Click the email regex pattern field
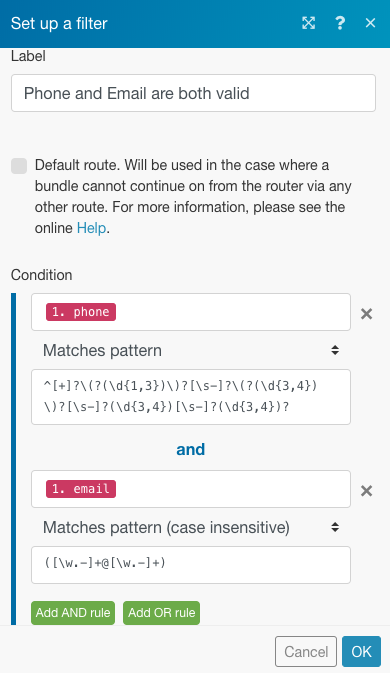The image size is (390, 673). pyautogui.click(x=191, y=565)
